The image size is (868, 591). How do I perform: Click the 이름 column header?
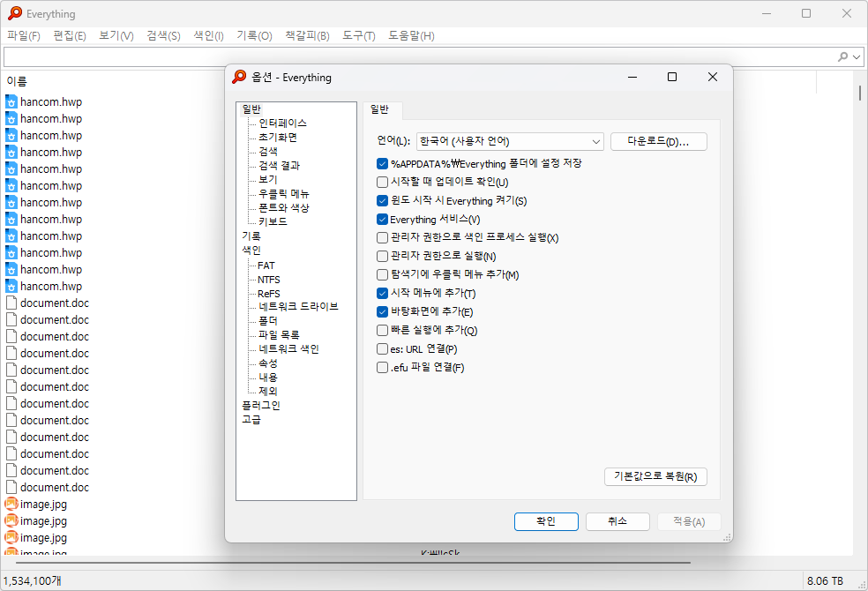pos(17,81)
